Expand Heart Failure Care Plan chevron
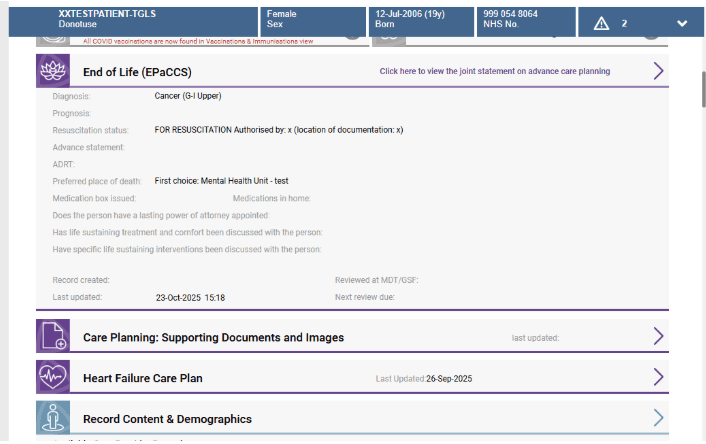Screen dimensions: 706x444 (x=658, y=377)
